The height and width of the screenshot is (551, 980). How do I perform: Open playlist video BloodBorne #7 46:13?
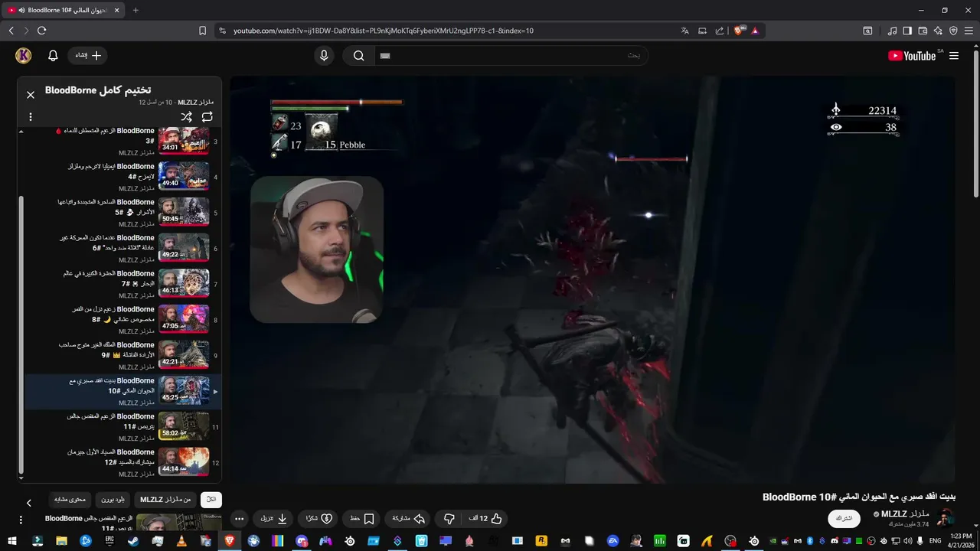coord(122,284)
